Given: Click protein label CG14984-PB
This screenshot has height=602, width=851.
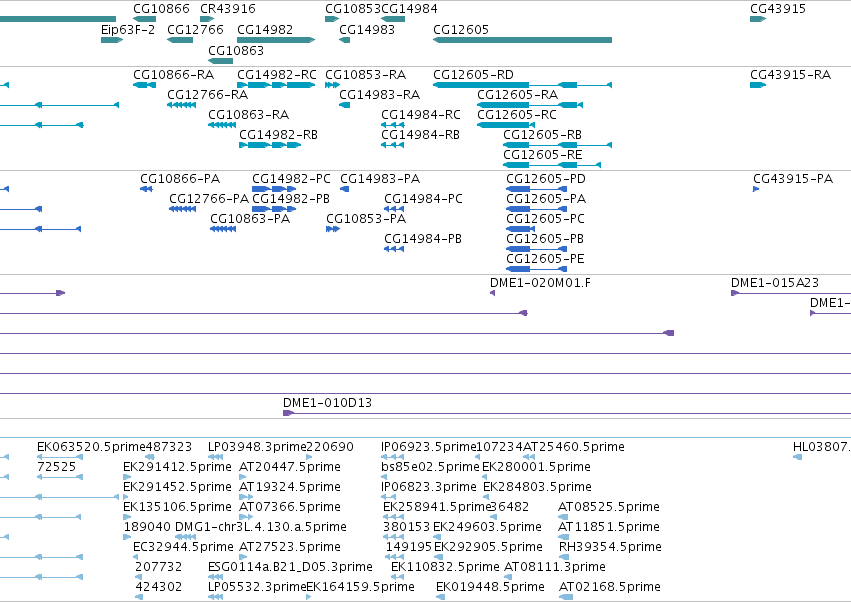Looking at the screenshot, I should pyautogui.click(x=423, y=239).
